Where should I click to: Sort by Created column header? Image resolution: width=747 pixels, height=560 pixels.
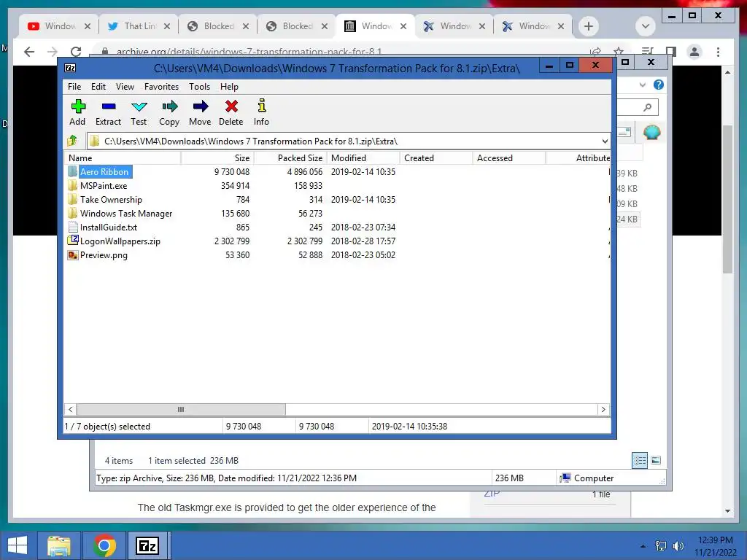(x=436, y=158)
